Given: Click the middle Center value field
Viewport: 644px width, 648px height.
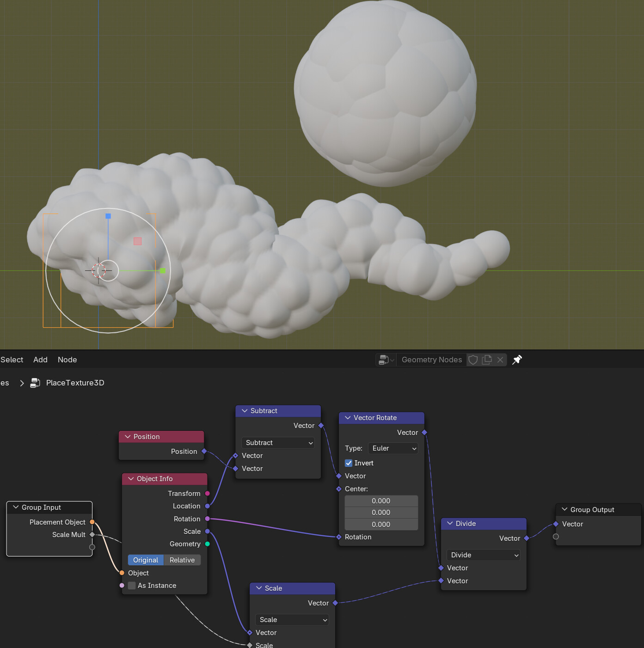Looking at the screenshot, I should [381, 513].
